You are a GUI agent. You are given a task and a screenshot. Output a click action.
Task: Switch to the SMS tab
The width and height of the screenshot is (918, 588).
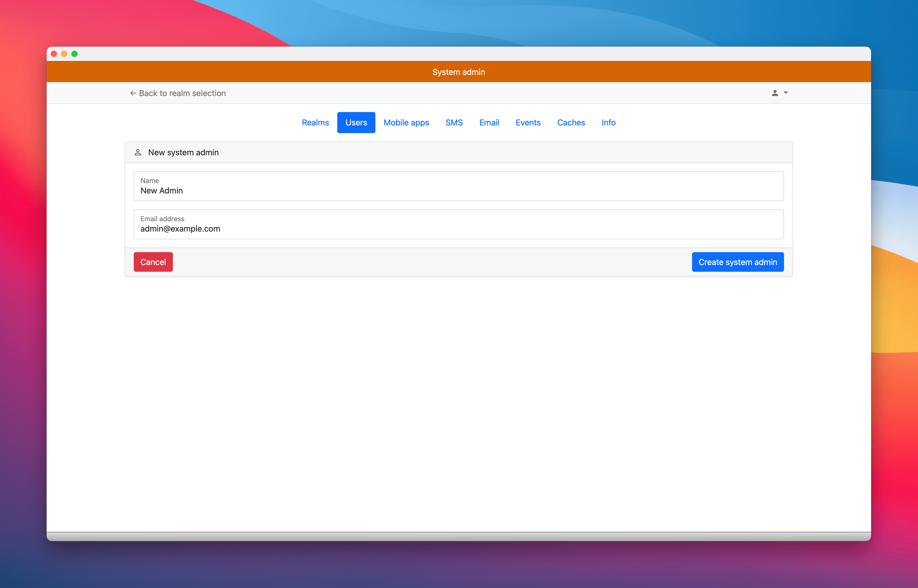(x=454, y=123)
